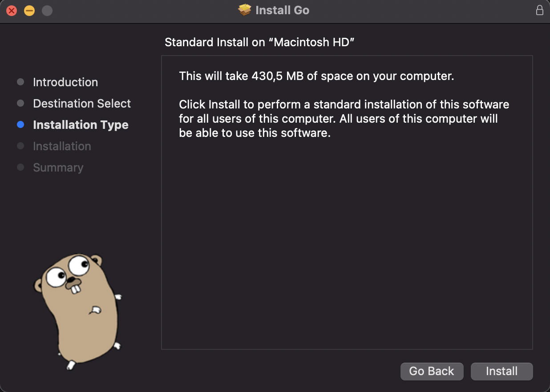The width and height of the screenshot is (550, 392).
Task: Minimize the installer with the yellow button
Action: [29, 11]
